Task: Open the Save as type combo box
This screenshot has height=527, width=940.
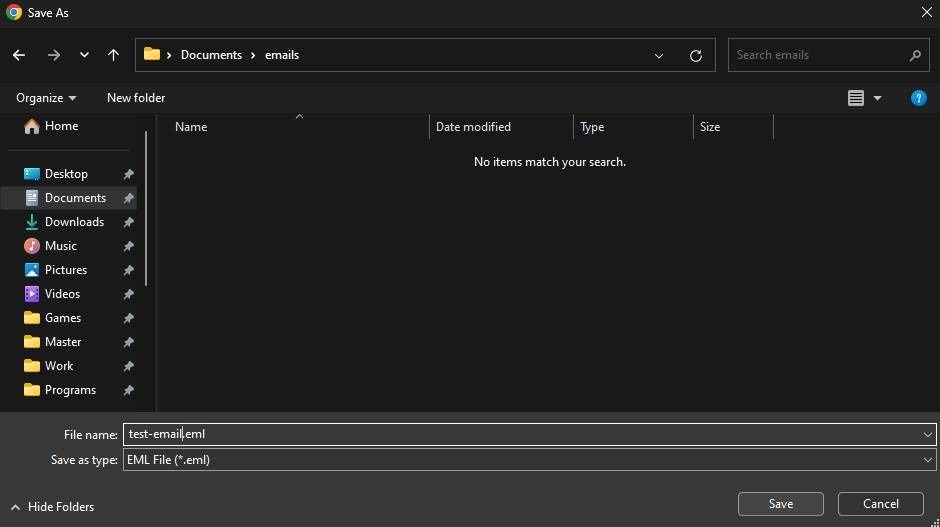Action: (x=529, y=460)
